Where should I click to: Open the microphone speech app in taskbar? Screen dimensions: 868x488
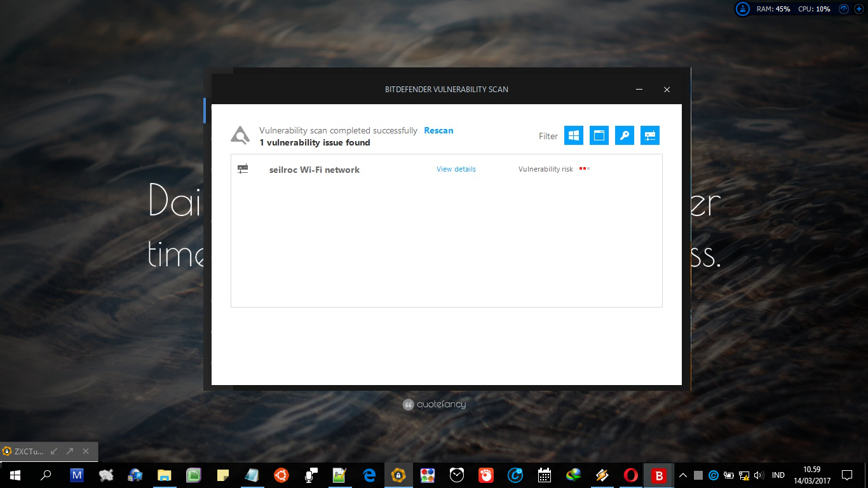(x=311, y=475)
